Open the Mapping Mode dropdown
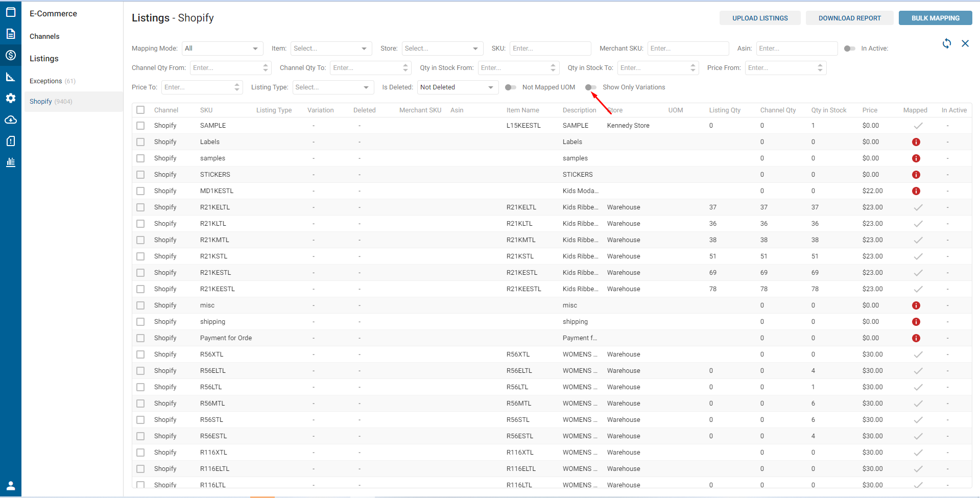This screenshot has height=498, width=980. coord(222,49)
